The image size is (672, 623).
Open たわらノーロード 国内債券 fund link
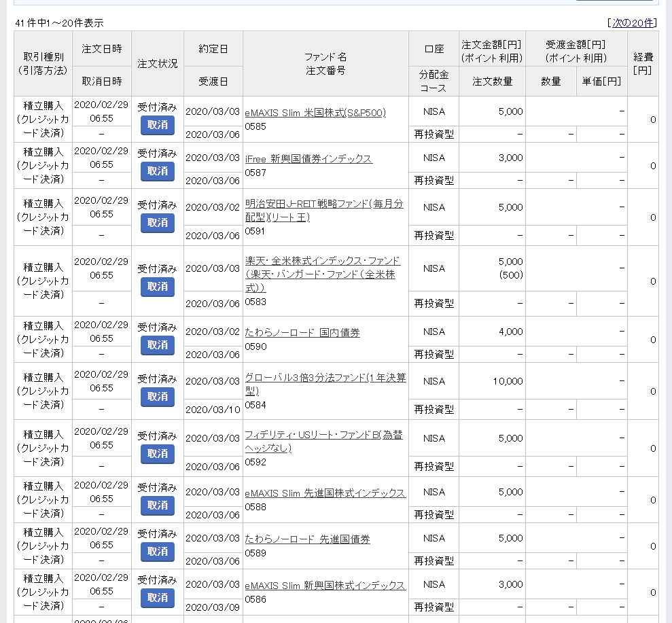pos(302,332)
